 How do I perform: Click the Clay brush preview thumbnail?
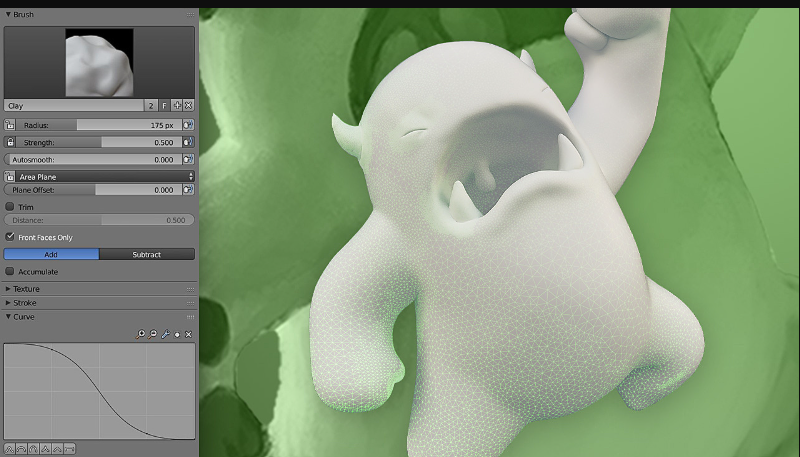click(99, 63)
